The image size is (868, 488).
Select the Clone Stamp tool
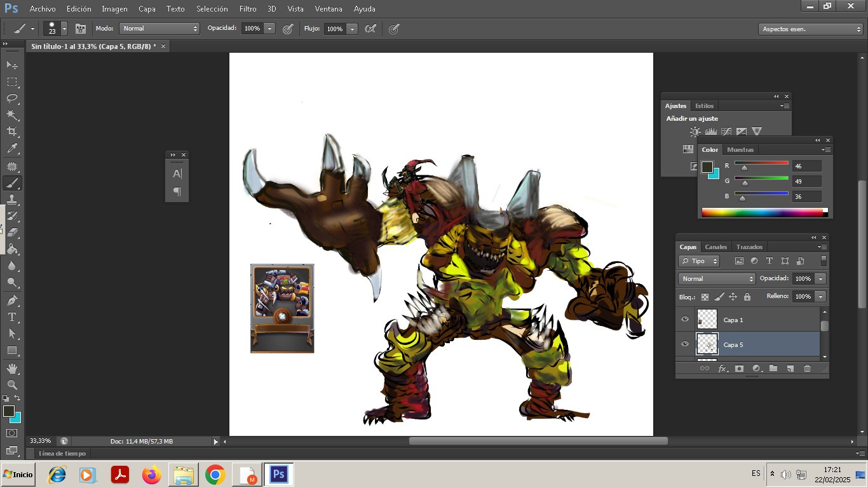pos(12,200)
